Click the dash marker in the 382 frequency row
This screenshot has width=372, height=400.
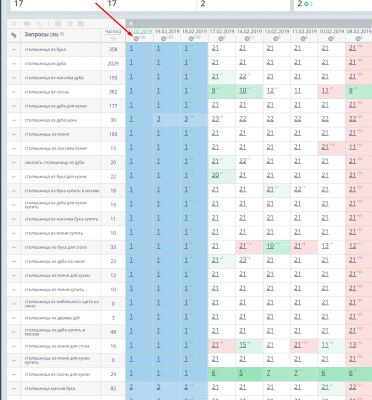pyautogui.click(x=14, y=92)
